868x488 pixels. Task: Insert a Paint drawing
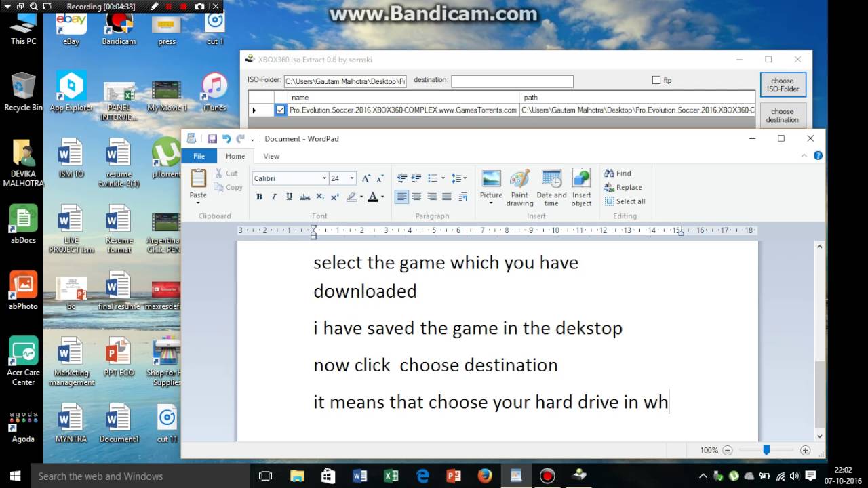[519, 188]
